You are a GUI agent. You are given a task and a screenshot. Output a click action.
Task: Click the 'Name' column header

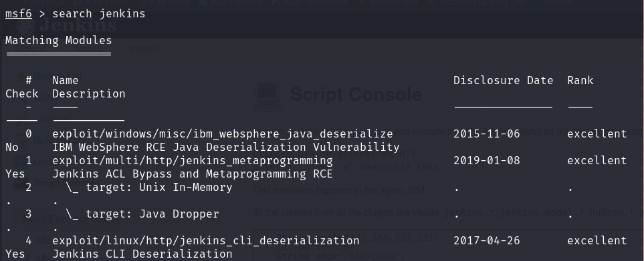tap(66, 80)
